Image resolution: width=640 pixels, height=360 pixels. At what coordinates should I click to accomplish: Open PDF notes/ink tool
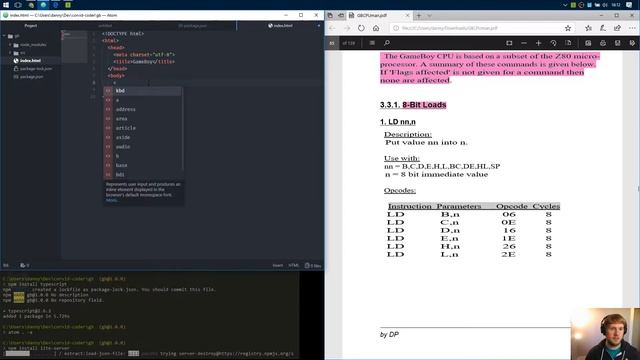632,43
